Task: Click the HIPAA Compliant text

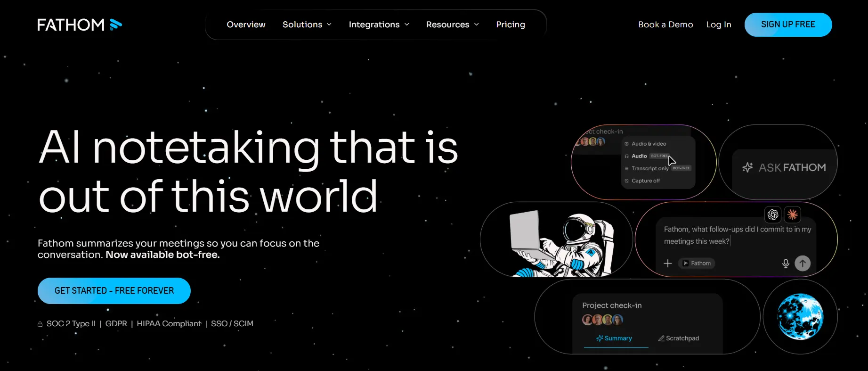Action: tap(169, 324)
